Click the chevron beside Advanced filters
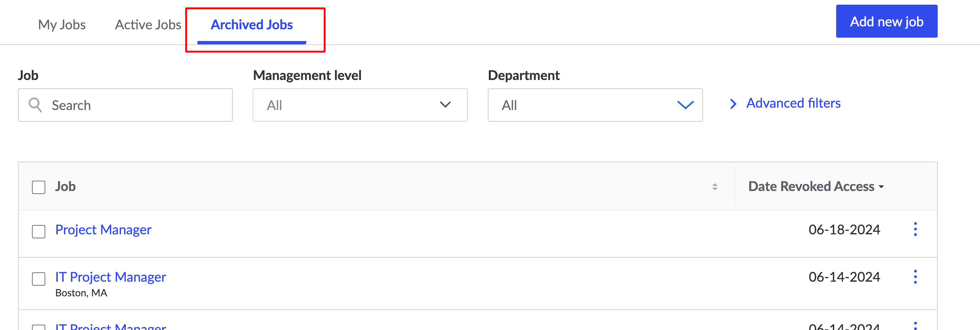The width and height of the screenshot is (980, 330). point(733,104)
